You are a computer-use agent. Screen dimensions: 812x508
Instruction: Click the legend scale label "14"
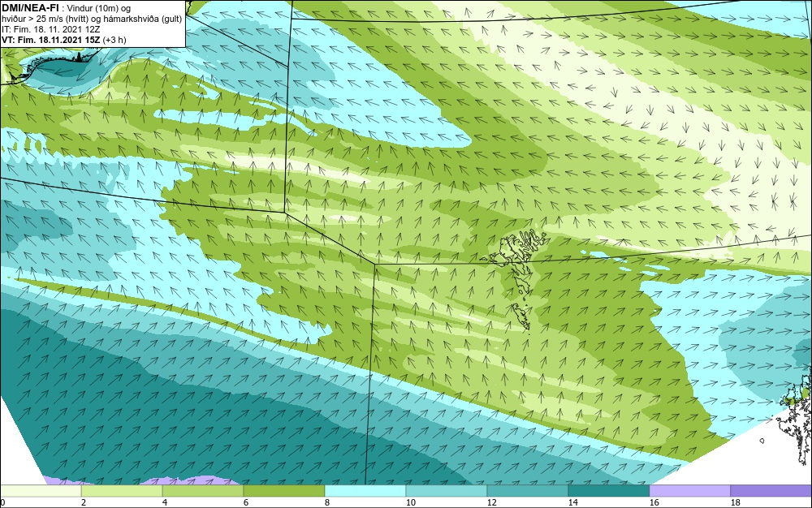(x=572, y=502)
